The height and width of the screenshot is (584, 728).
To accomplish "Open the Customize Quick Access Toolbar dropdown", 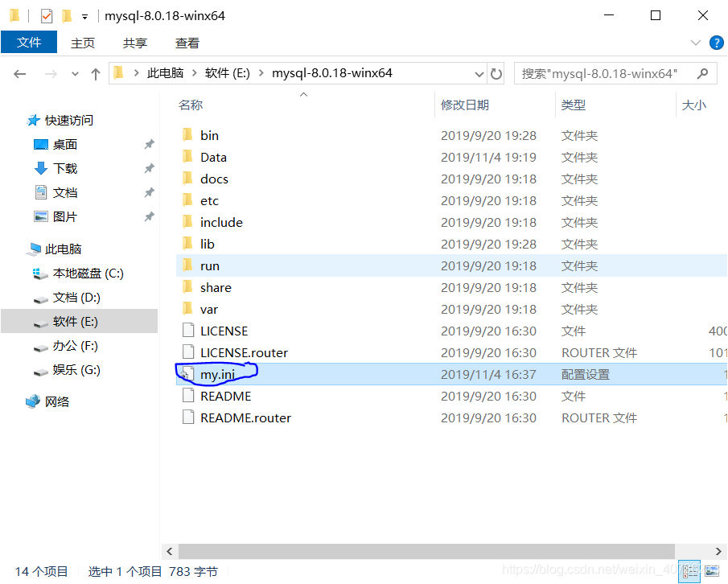I will pos(84,17).
